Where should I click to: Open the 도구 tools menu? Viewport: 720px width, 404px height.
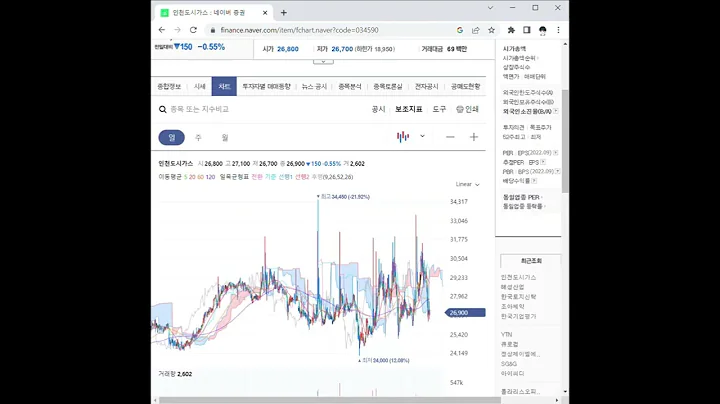[x=439, y=109]
